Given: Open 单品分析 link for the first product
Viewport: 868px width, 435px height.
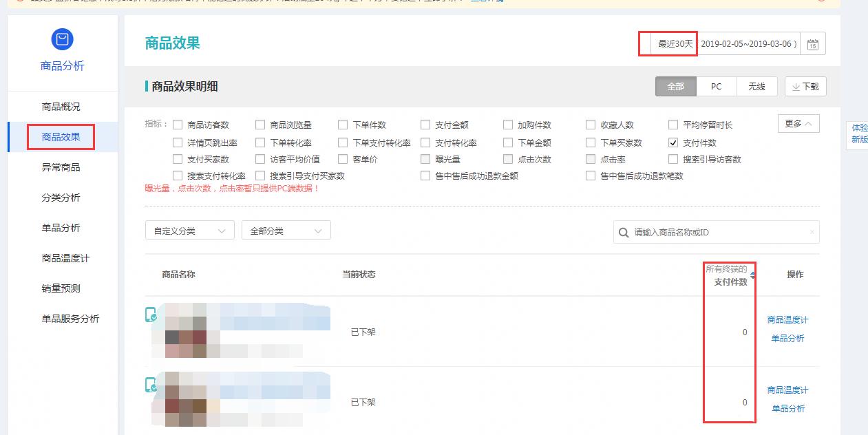Looking at the screenshot, I should coord(787,338).
